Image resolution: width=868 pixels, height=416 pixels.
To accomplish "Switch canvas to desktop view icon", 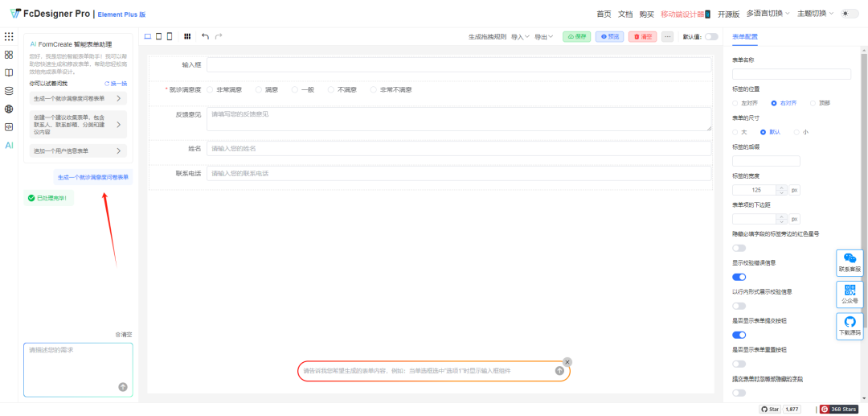I will click(148, 36).
